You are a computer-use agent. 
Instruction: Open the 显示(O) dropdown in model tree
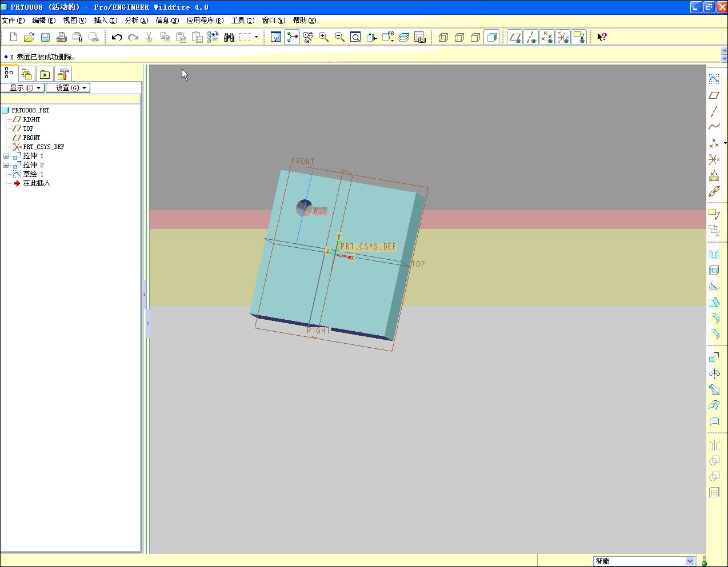click(x=22, y=88)
